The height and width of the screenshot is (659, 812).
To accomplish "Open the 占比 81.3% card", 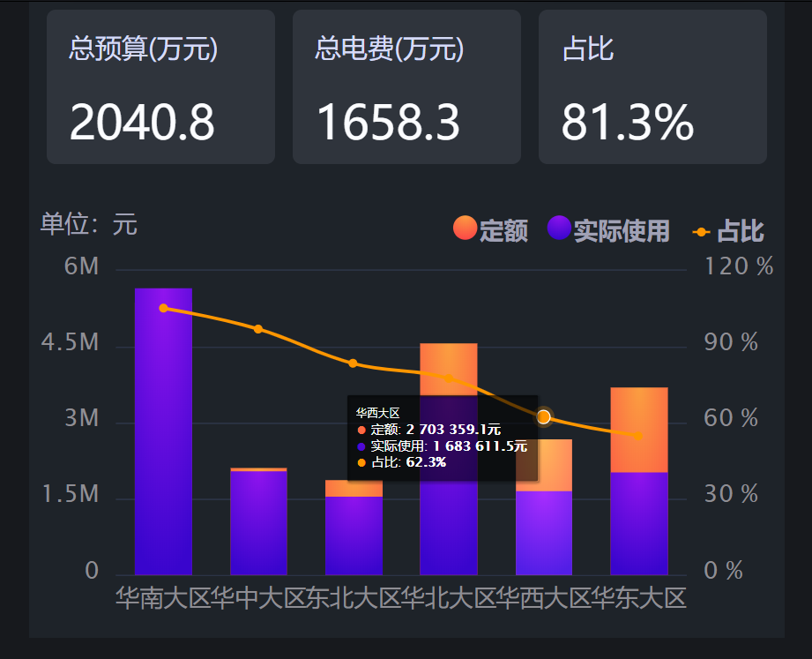I will [x=652, y=87].
